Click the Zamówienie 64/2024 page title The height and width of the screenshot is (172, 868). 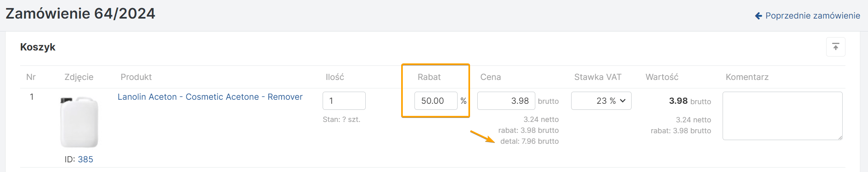[x=80, y=14]
